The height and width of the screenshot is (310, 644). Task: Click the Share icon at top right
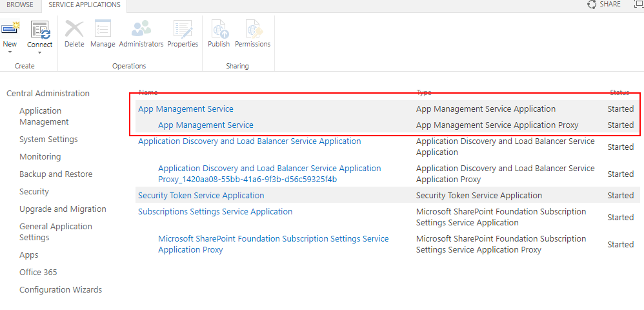tap(592, 5)
